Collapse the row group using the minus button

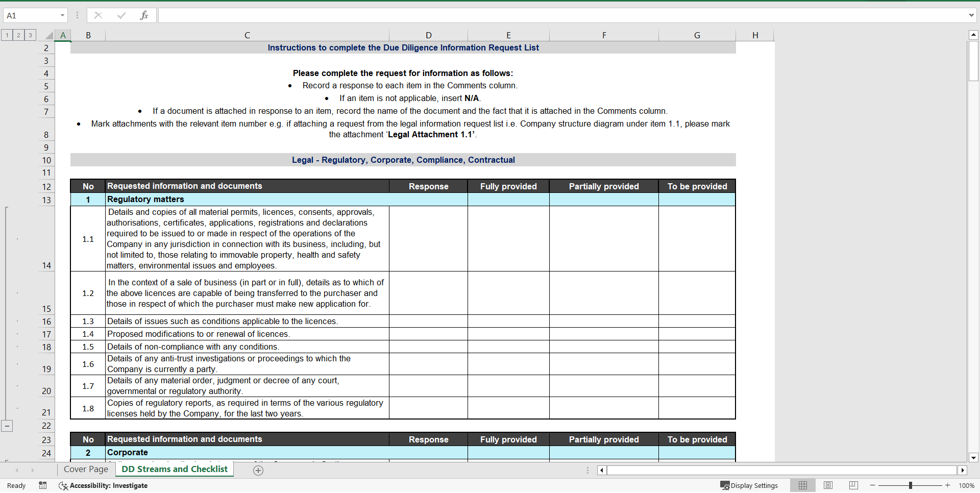[x=7, y=426]
